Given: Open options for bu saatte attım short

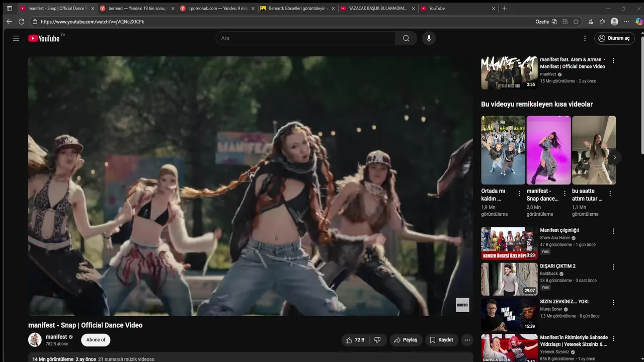Looking at the screenshot, I should (610, 193).
